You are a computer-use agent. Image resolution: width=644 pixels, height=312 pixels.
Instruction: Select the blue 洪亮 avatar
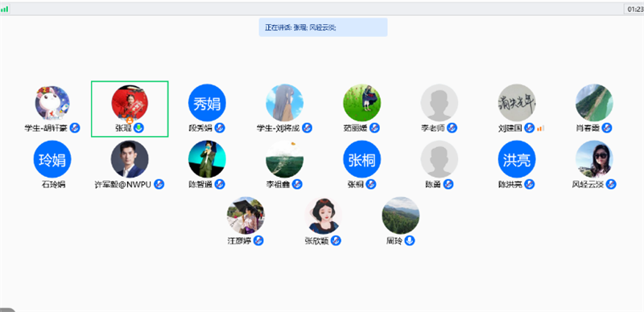point(517,159)
